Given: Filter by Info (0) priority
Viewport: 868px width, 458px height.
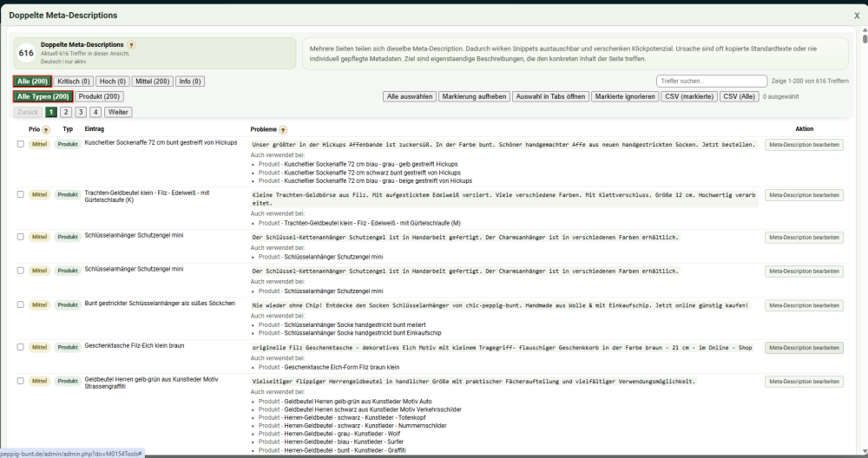Looking at the screenshot, I should [x=190, y=82].
